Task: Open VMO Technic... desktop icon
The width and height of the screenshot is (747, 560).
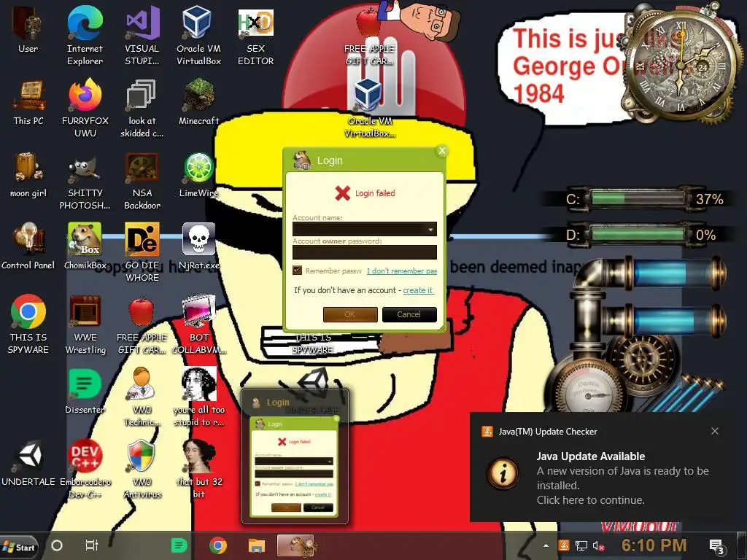Action: 142,397
